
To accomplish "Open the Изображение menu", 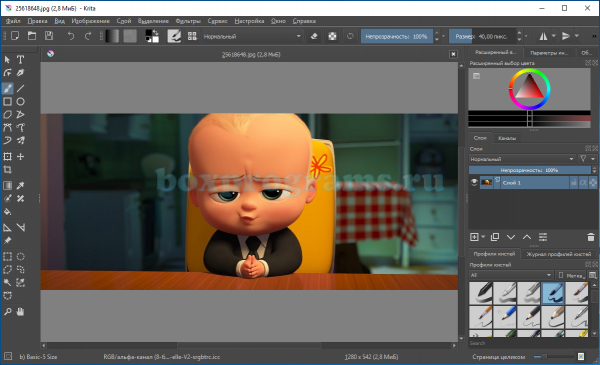I will (90, 21).
